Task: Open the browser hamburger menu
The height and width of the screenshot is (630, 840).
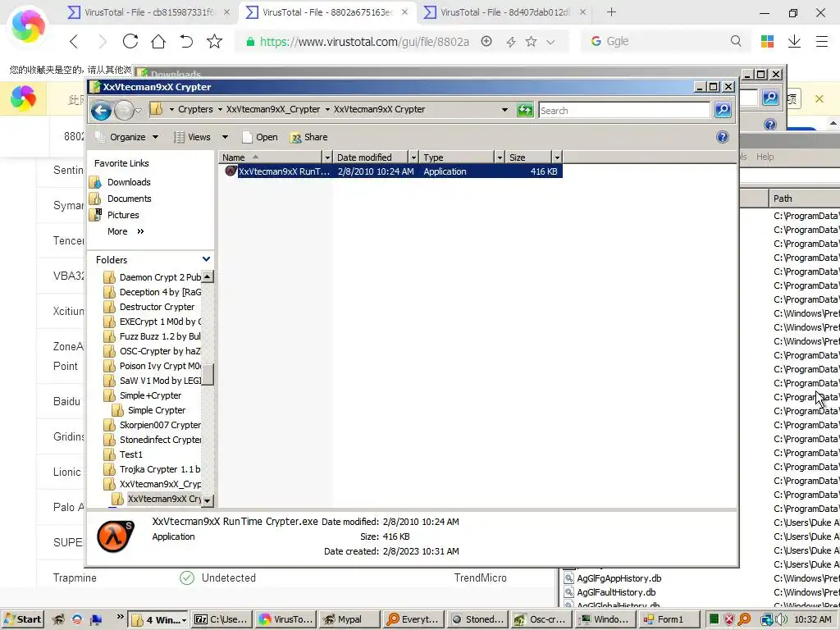Action: tap(822, 41)
